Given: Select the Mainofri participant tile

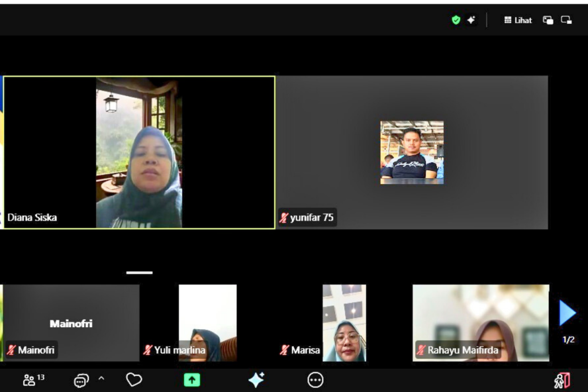Looking at the screenshot, I should 71,322.
